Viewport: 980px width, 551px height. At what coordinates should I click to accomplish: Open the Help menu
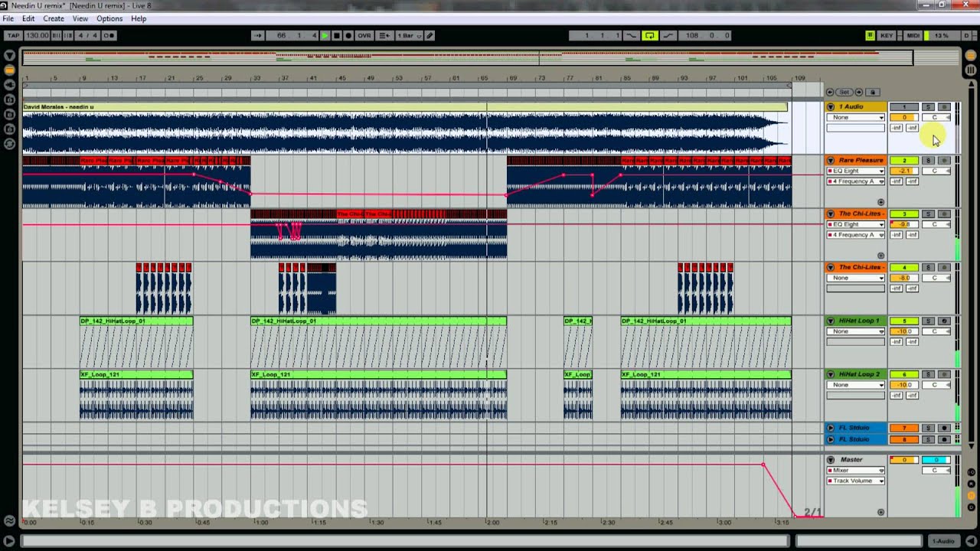pos(139,18)
